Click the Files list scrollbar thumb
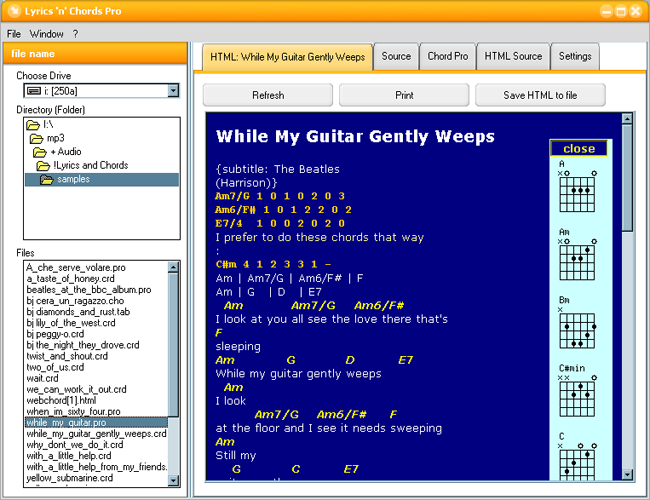This screenshot has width=650, height=500. click(x=173, y=345)
